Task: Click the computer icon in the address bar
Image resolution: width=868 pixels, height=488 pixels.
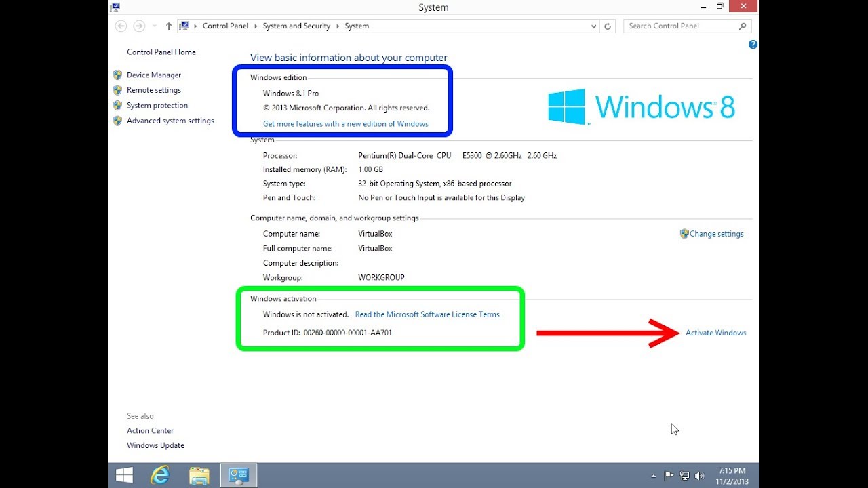Action: click(x=184, y=26)
